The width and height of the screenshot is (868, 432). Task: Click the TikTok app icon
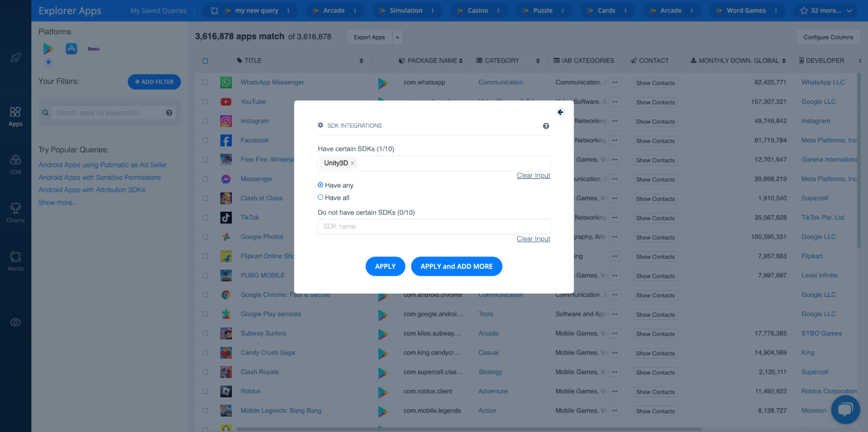226,218
